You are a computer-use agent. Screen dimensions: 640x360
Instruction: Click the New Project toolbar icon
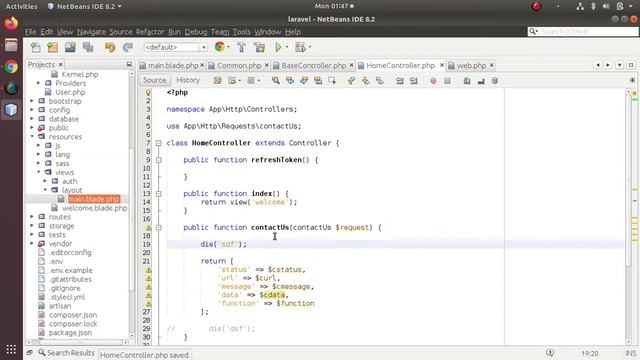tap(53, 47)
